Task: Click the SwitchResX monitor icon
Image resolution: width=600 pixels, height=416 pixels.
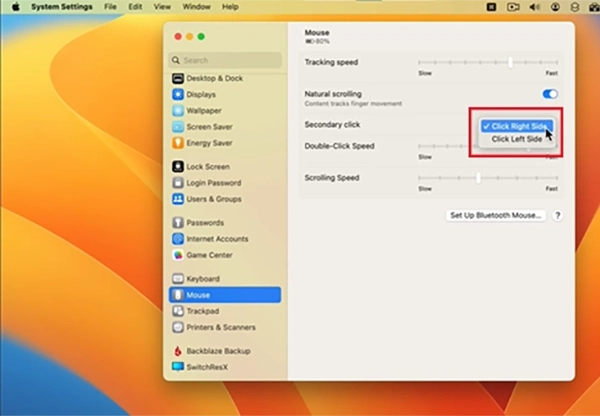Action: (178, 367)
